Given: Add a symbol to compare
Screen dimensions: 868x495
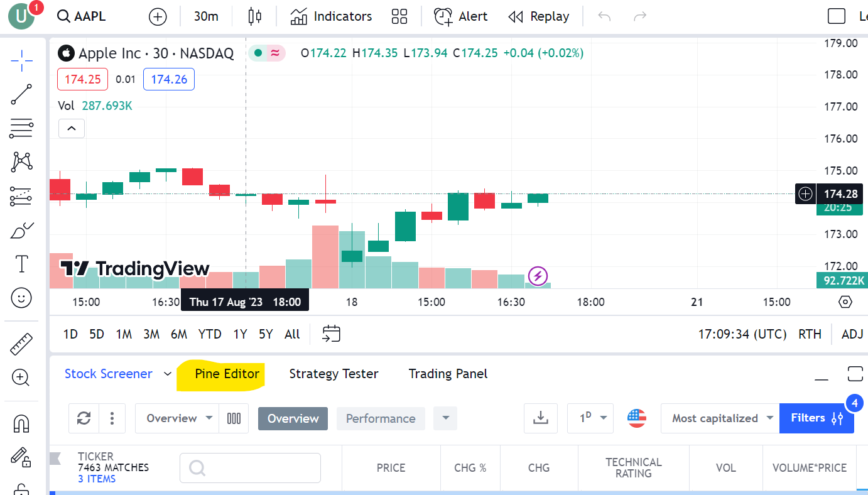Looking at the screenshot, I should point(158,16).
